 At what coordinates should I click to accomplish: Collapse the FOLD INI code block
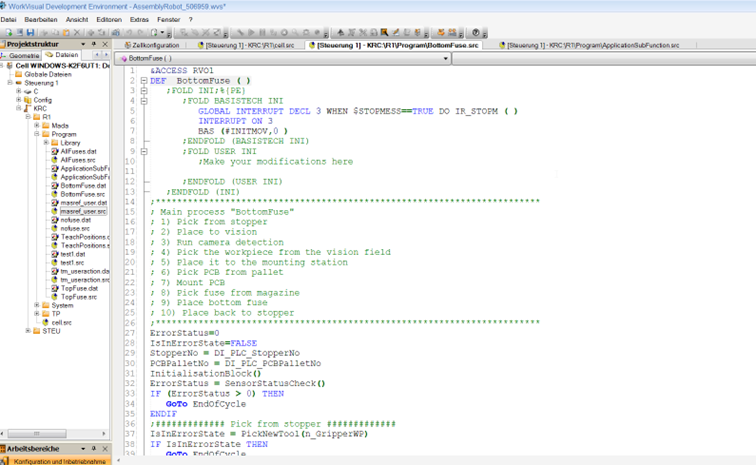(145, 91)
